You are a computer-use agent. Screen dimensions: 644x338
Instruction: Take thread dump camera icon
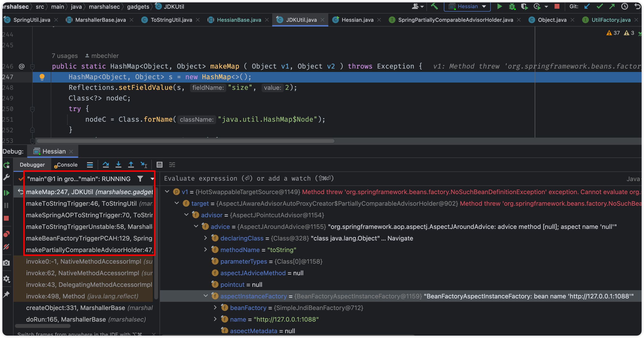7,263
